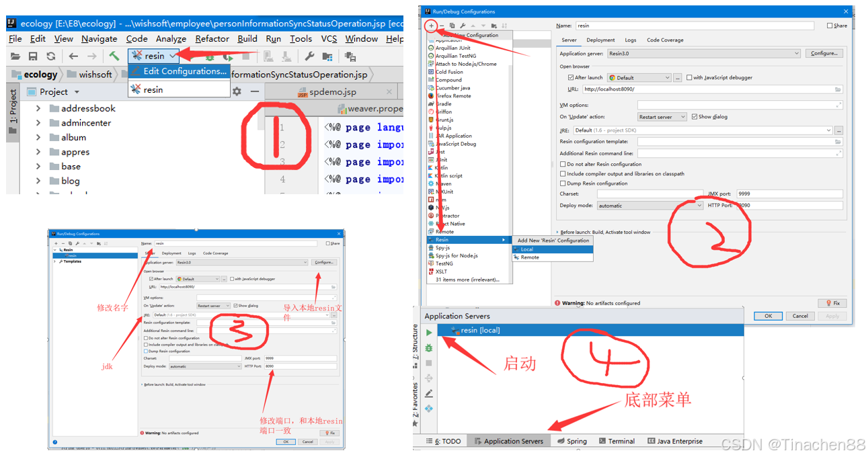
Task: Click the Save All floppy disk icon
Action: click(x=32, y=56)
